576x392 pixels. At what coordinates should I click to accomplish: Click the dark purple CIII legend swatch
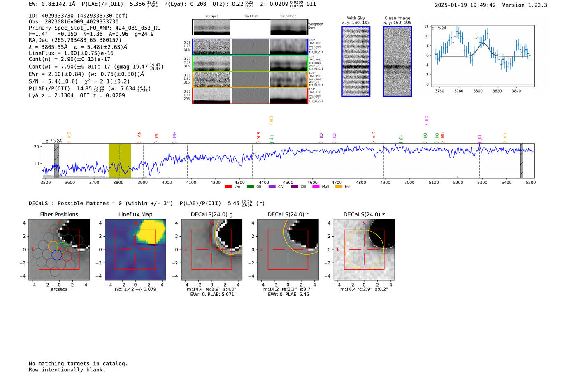click(295, 186)
